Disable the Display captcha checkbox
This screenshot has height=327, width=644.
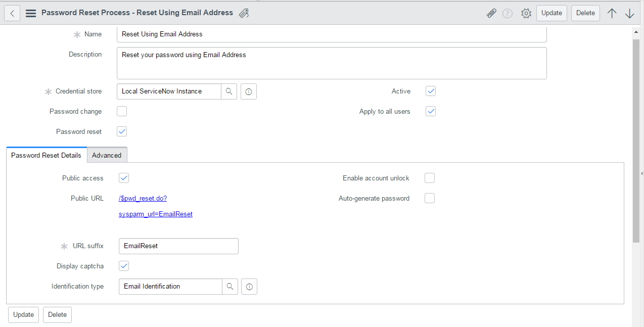click(123, 265)
